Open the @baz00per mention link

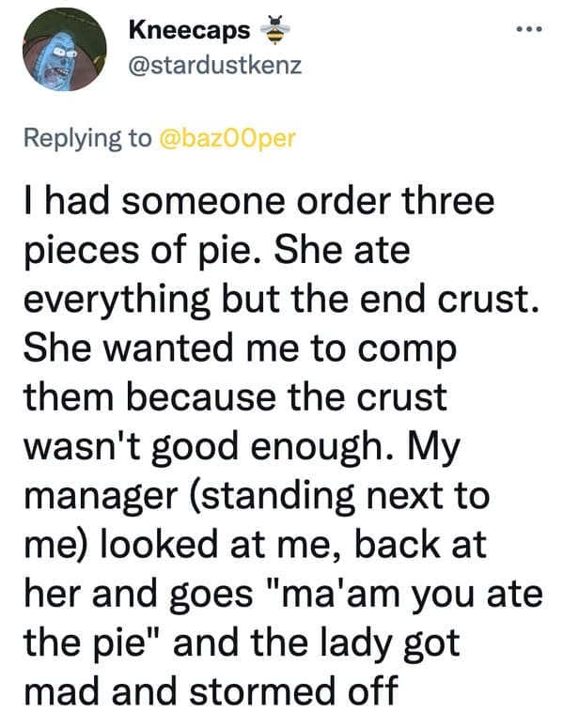click(x=227, y=138)
